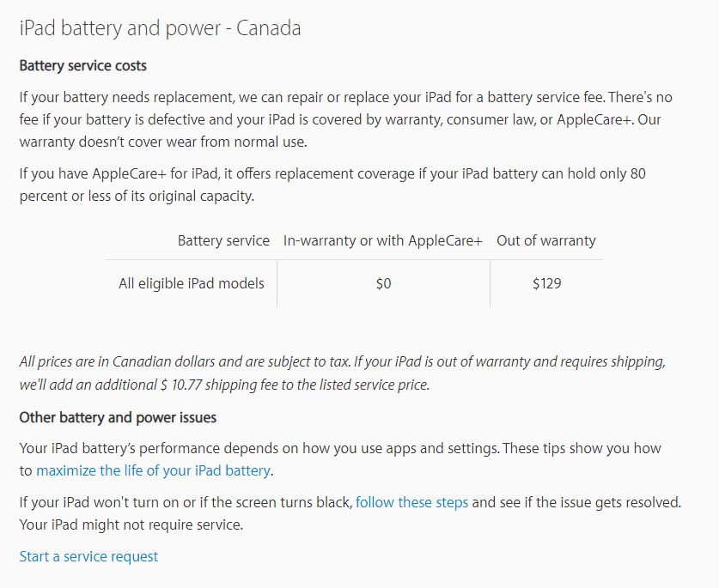Click the $129 out-of-warranty price cell
The width and height of the screenshot is (719, 588).
[x=546, y=283]
